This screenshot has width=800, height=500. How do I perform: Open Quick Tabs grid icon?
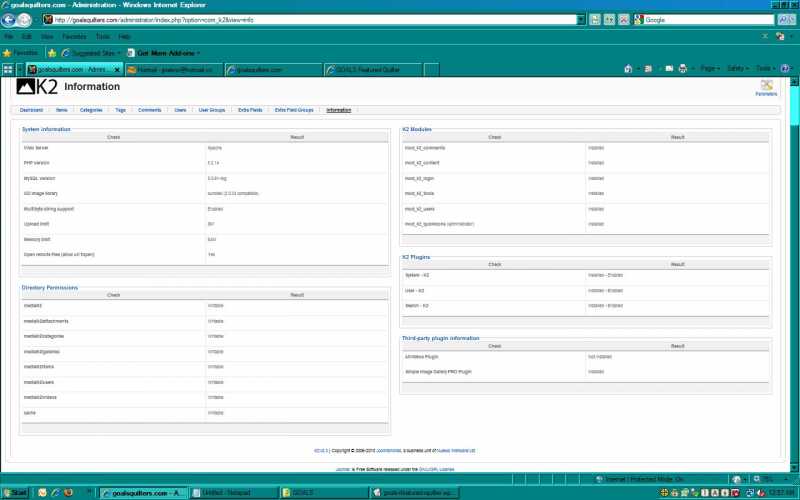pos(8,69)
